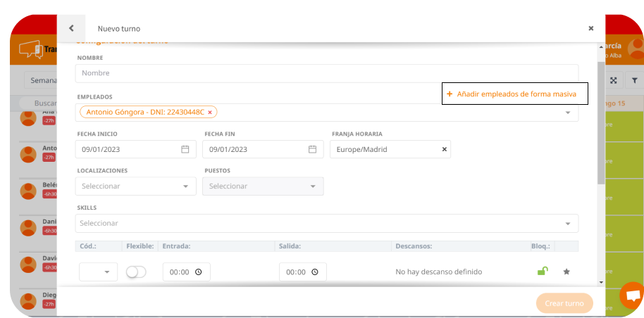Expand the Empleados dropdown arrow

[x=567, y=113]
